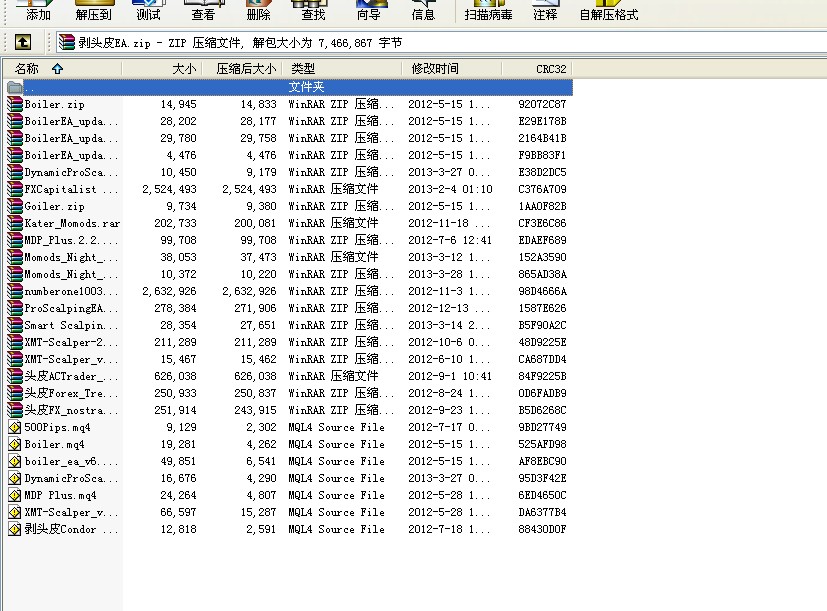Select the XMT-Scalper_v... mq4 file icon
The height and width of the screenshot is (611, 827).
click(x=15, y=512)
